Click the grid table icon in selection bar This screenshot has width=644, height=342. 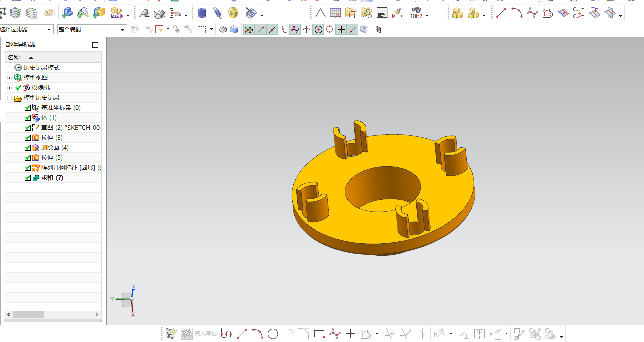(378, 30)
